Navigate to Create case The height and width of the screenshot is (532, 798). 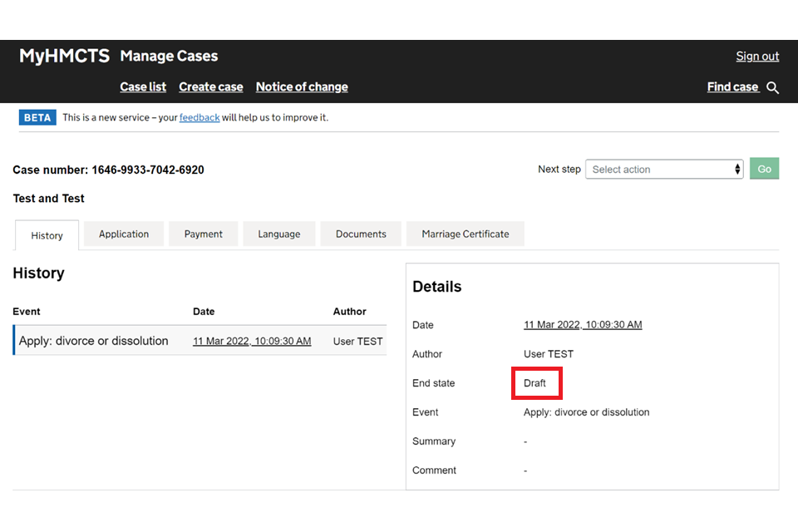point(211,87)
